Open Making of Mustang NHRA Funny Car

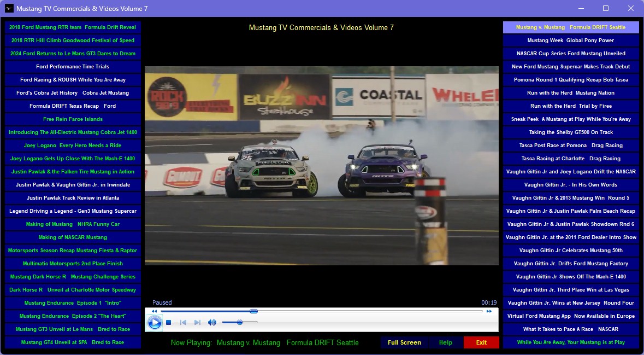(x=73, y=225)
